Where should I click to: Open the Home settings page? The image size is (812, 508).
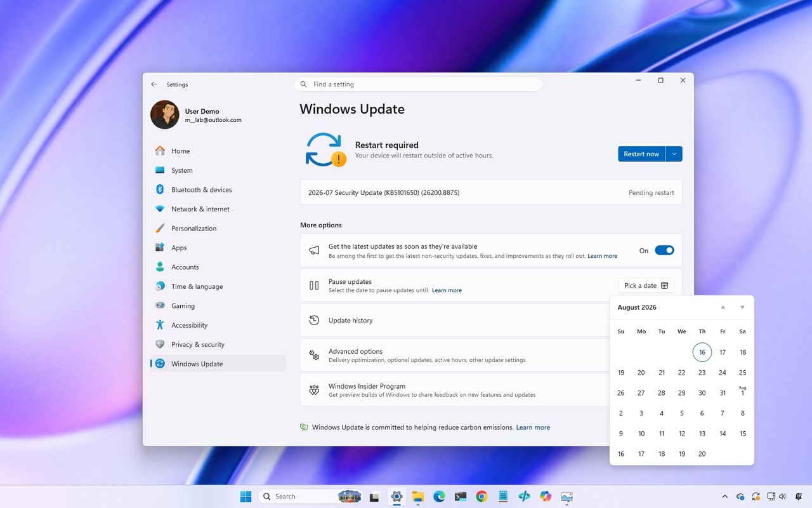pos(218,151)
